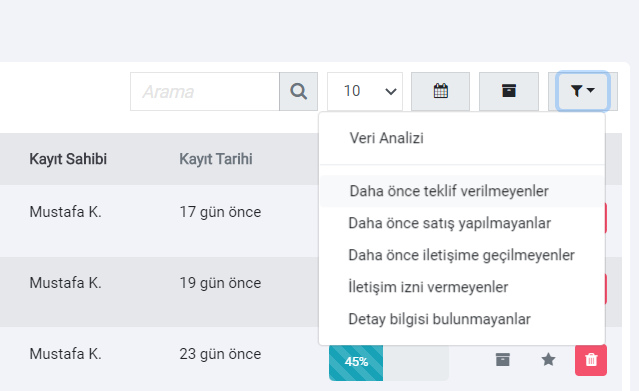Click Mustafa K. in 23 gün row
This screenshot has height=391, width=639.
65,354
